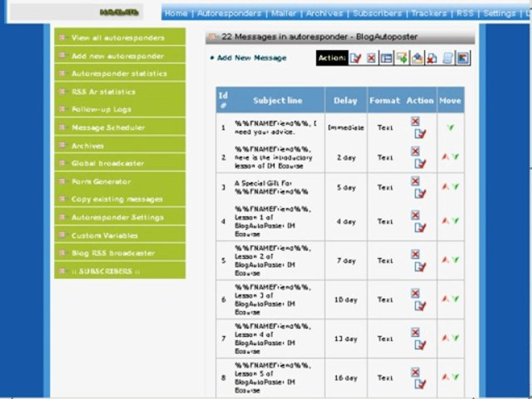This screenshot has width=532, height=399.
Task: Select Subscribers in the top navigation
Action: tap(377, 13)
